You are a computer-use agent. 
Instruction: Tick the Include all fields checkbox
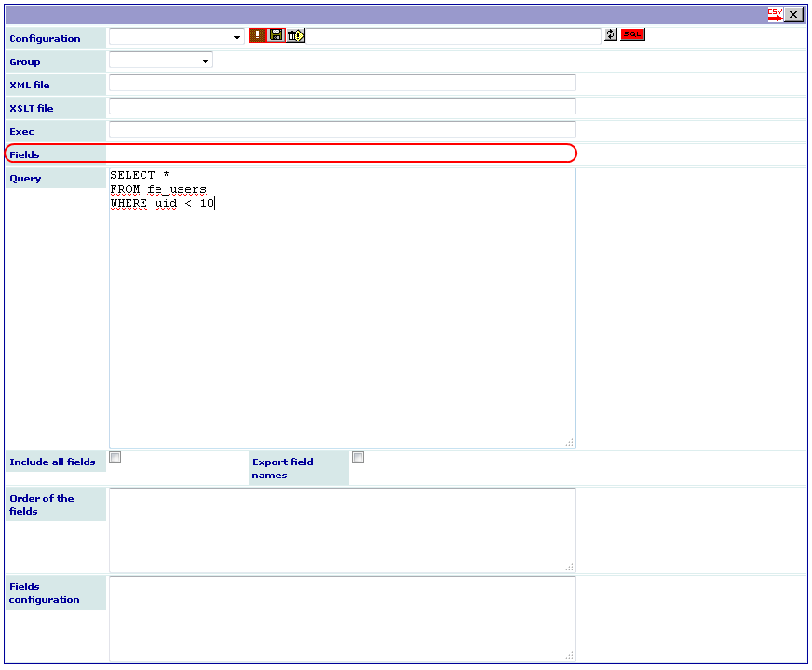[115, 457]
